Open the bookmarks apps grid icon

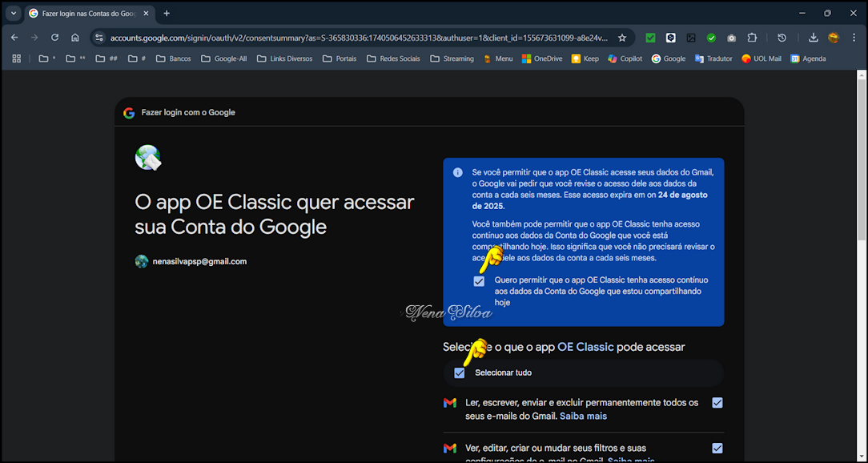coord(16,58)
